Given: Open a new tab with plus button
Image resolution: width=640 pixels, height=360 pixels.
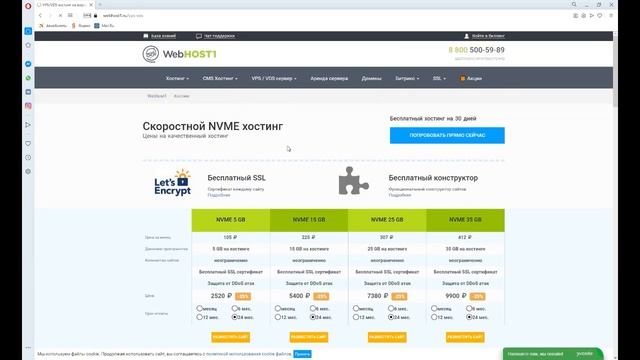Looking at the screenshot, I should point(100,5).
